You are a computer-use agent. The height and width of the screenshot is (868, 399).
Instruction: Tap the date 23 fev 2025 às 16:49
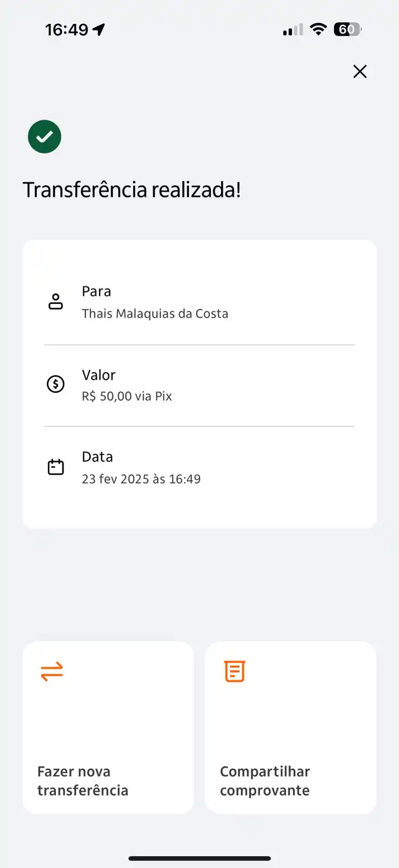[141, 479]
